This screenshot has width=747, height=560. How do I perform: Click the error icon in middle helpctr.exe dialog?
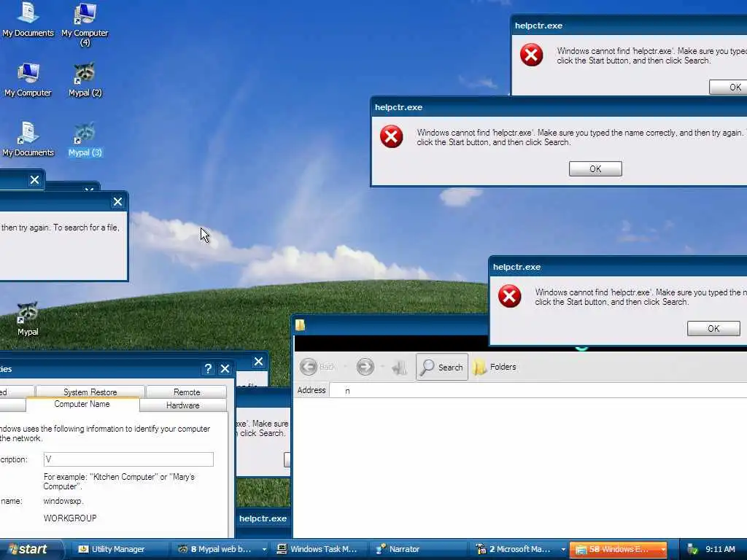click(391, 136)
